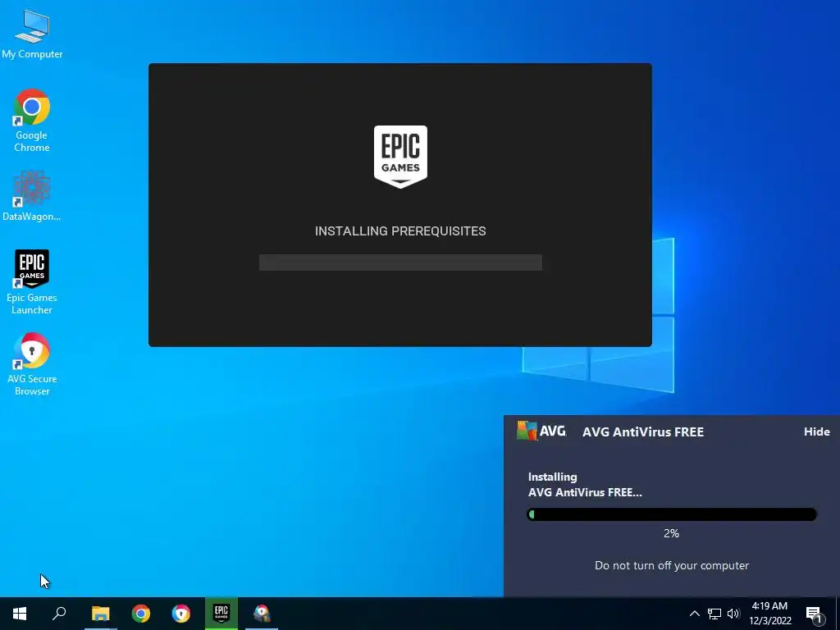840x630 pixels.
Task: Select the AVG Secure Browser desktop shortcut
Action: tap(32, 364)
